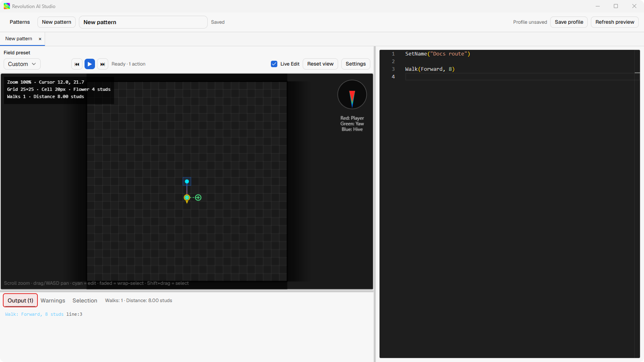Click Reset view
This screenshot has width=644, height=362.
(320, 64)
